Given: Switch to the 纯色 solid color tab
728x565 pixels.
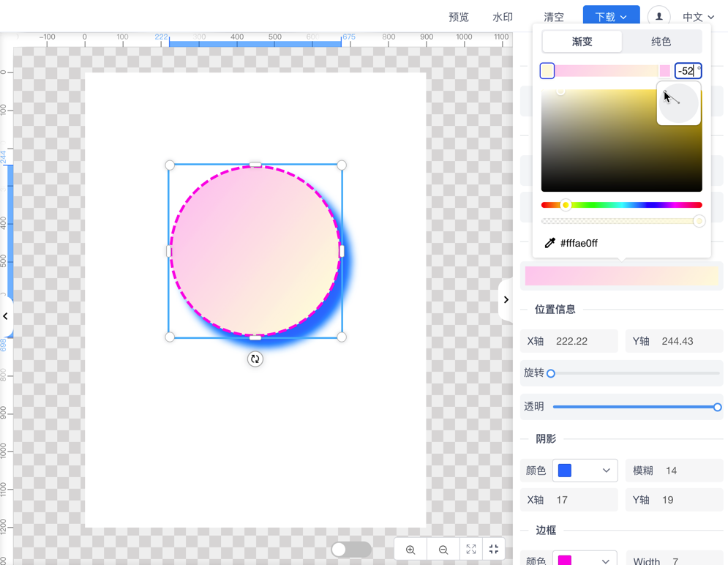Looking at the screenshot, I should 661,41.
